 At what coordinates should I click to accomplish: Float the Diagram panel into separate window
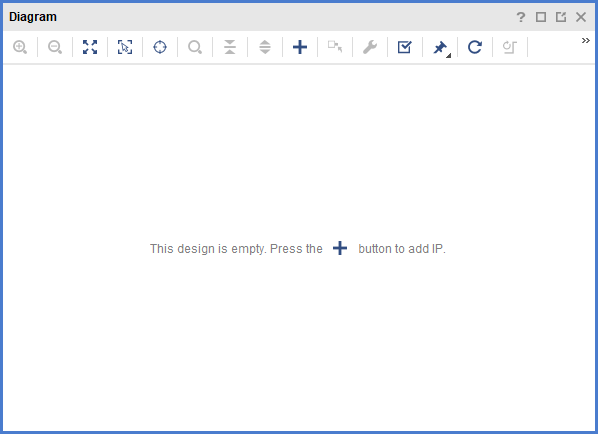(x=561, y=17)
